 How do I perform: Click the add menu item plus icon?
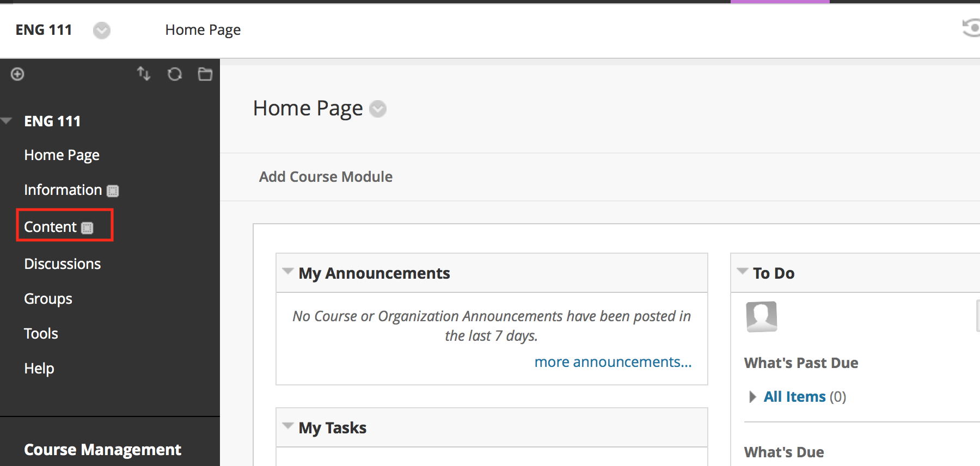[17, 74]
